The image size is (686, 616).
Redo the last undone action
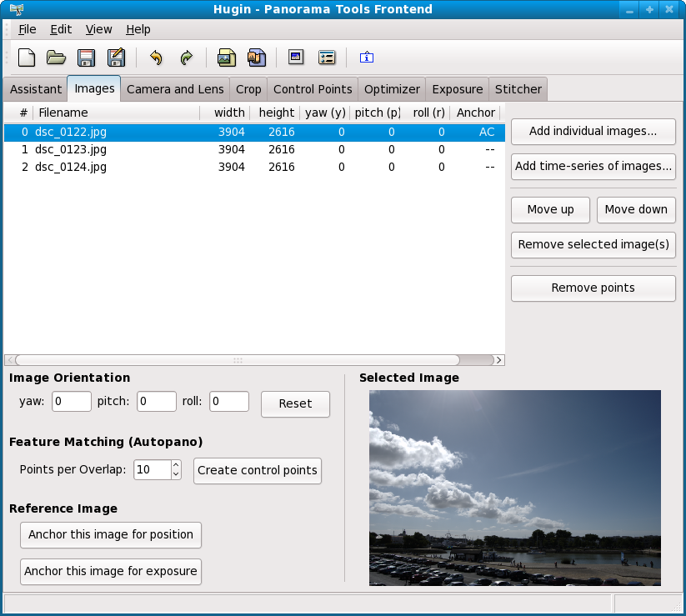(x=187, y=58)
